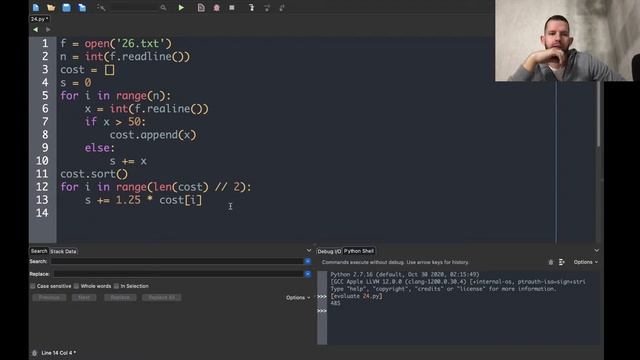Open Options dropdown in Python Shell panel
640x360 pixels.
586,262
